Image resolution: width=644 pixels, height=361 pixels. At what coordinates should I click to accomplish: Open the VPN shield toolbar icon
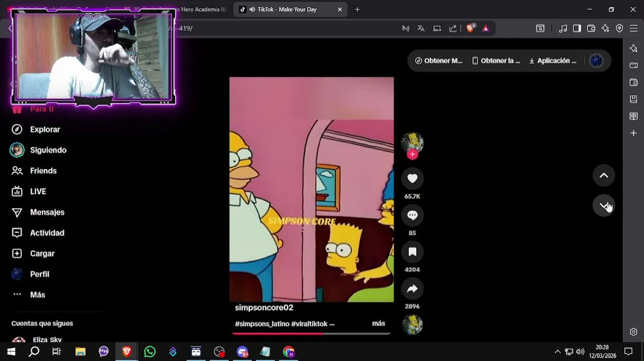(x=619, y=29)
